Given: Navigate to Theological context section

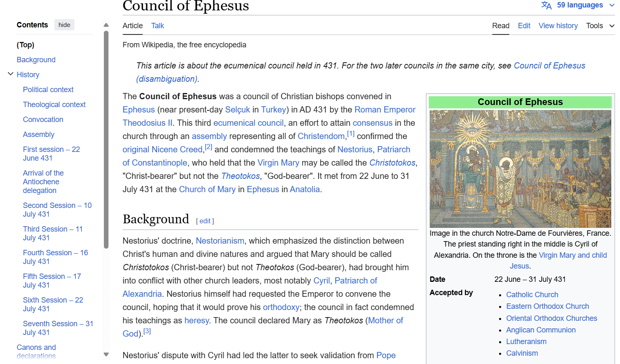Looking at the screenshot, I should point(54,105).
